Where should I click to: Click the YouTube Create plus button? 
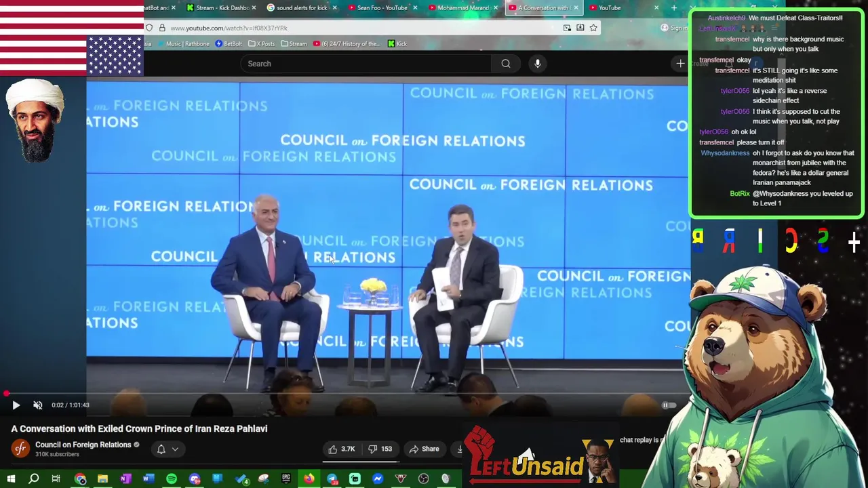680,64
